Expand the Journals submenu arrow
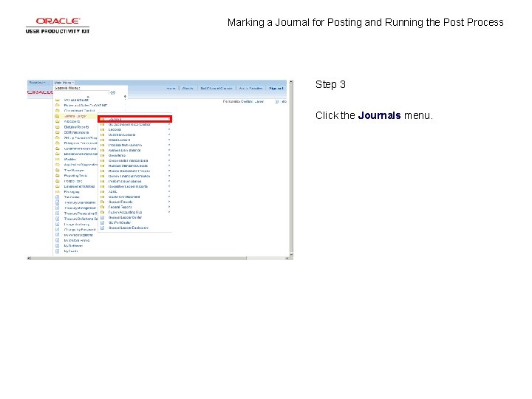This screenshot has width=532, height=399. pyautogui.click(x=169, y=119)
